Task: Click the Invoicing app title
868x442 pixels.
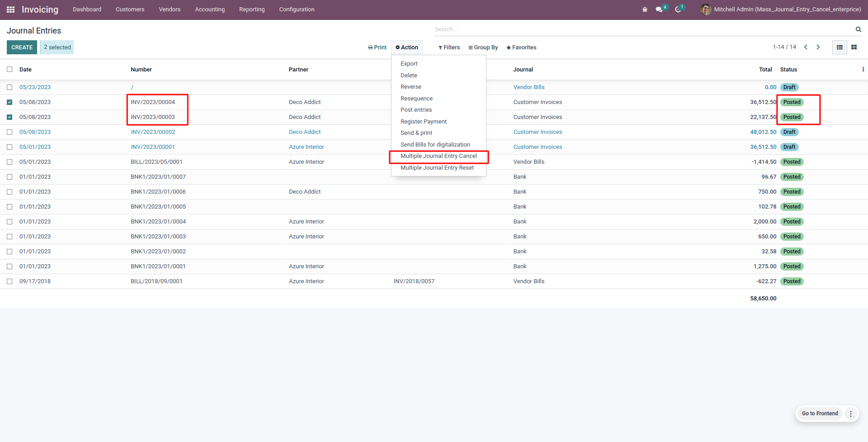Action: coord(40,10)
